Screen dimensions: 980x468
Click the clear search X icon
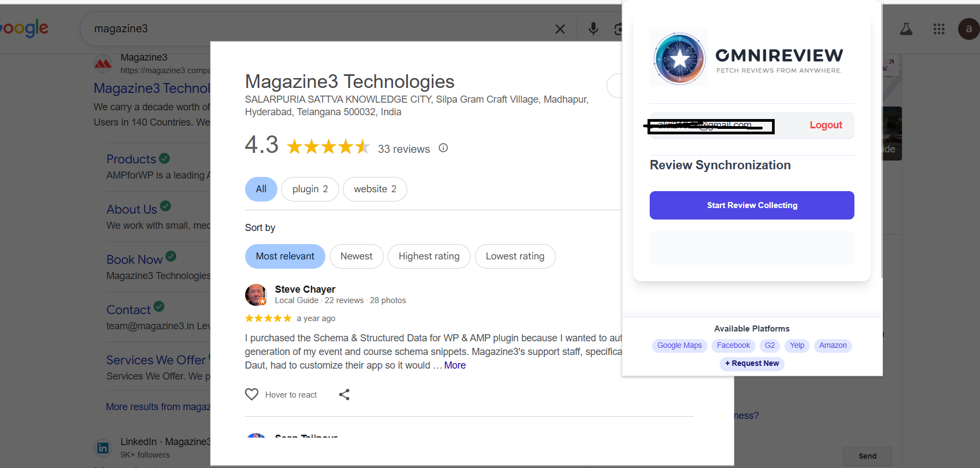point(560,29)
